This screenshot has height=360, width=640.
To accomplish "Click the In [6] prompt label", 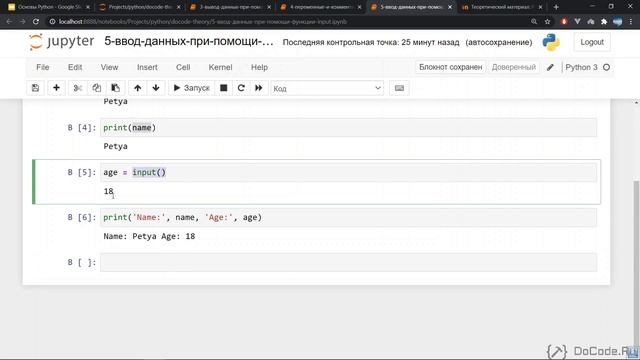I will coord(82,217).
